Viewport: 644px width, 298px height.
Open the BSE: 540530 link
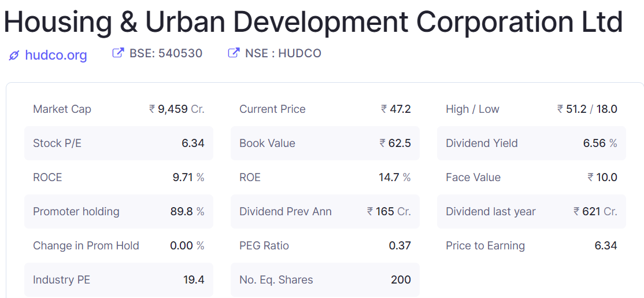(x=165, y=53)
